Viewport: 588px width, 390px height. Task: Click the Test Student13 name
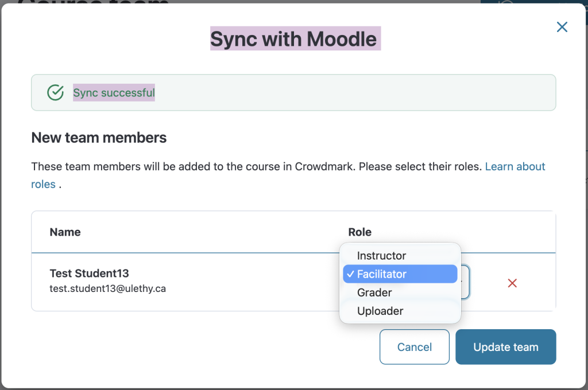(89, 273)
